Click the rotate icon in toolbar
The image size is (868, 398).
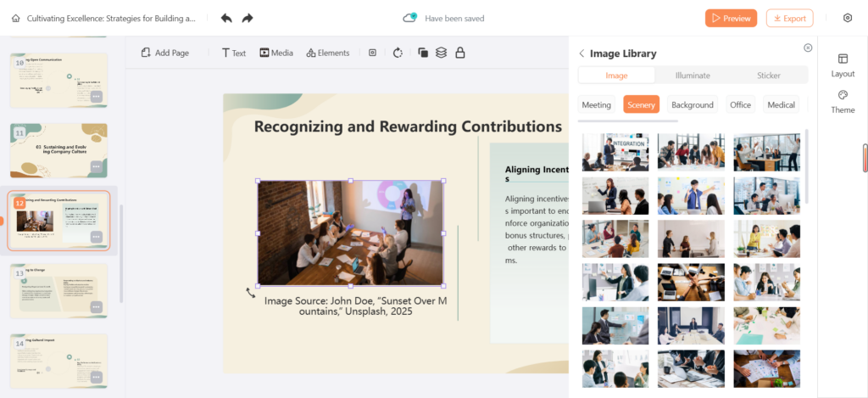398,53
